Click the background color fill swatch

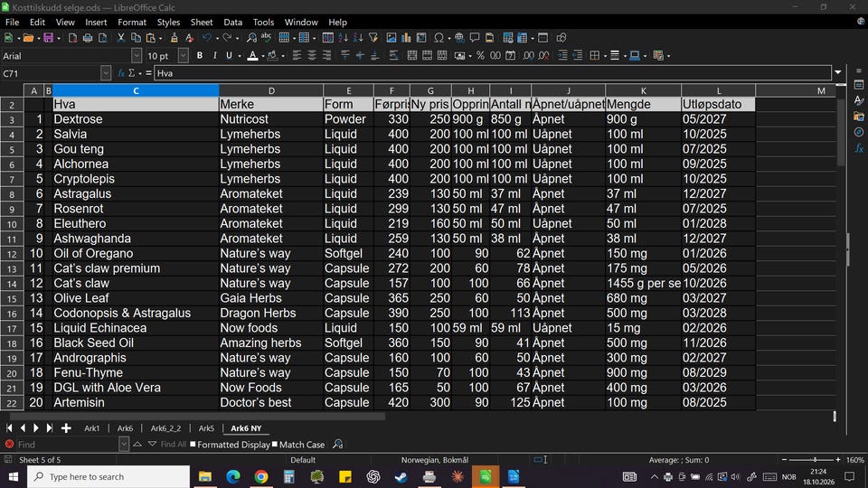pyautogui.click(x=272, y=55)
